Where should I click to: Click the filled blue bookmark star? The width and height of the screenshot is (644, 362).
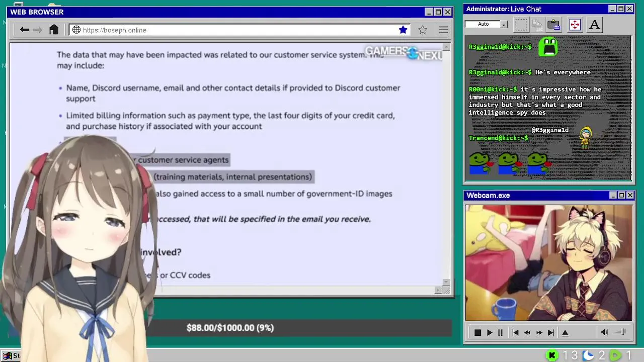[403, 30]
